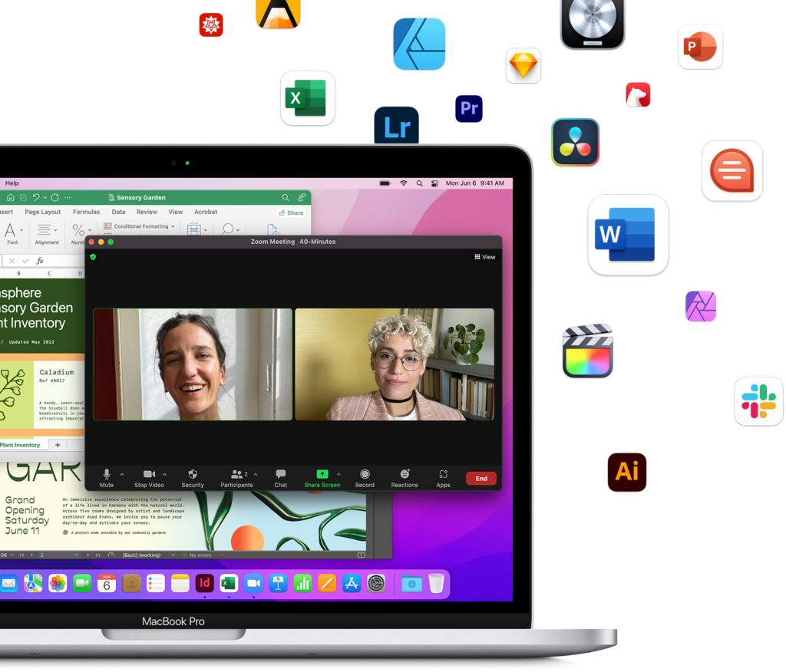The height and width of the screenshot is (672, 786).
Task: Click the green encryption shield icon
Action: (93, 257)
